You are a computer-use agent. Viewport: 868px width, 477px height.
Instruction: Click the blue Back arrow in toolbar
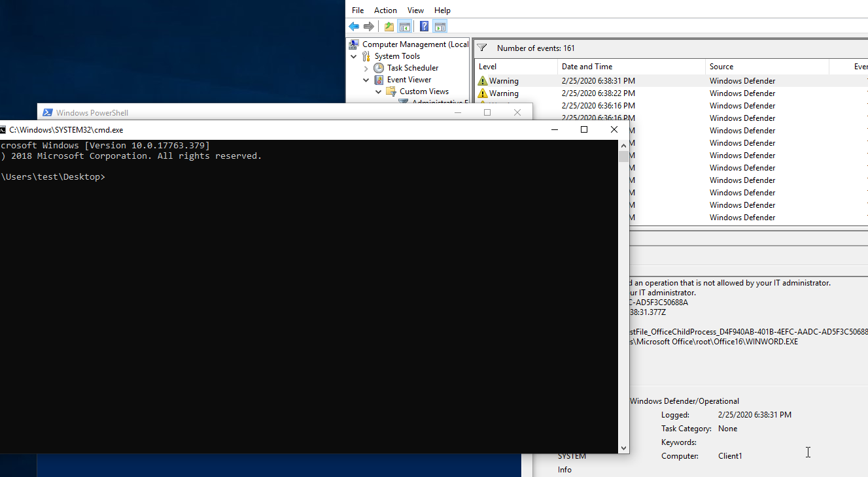tap(354, 27)
